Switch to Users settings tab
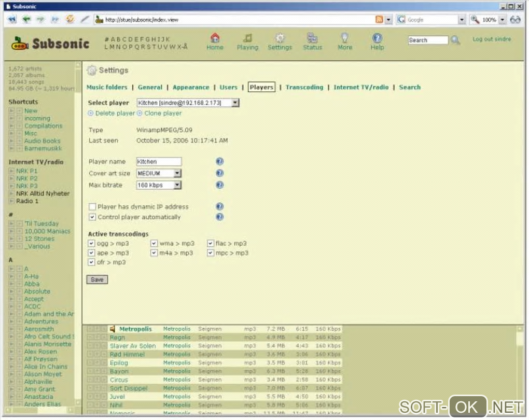529x420 pixels. click(x=228, y=87)
